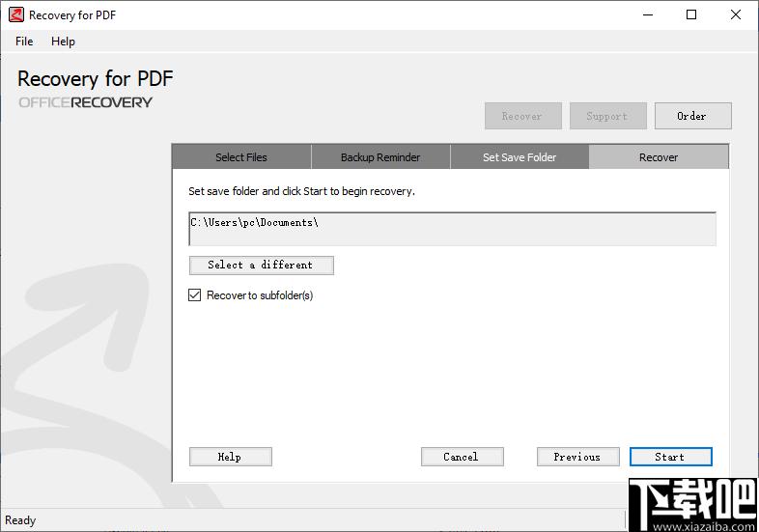
Task: Go to the Recover tab
Action: coord(659,156)
